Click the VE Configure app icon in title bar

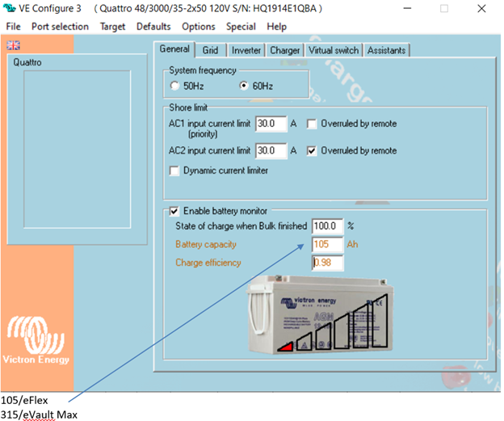pos(9,8)
